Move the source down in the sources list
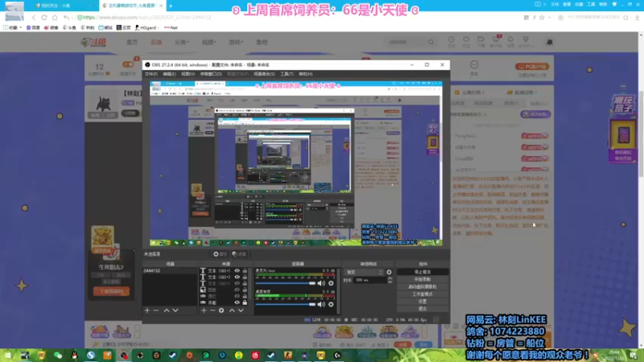Screen dimensions: 644x362 (241, 311)
